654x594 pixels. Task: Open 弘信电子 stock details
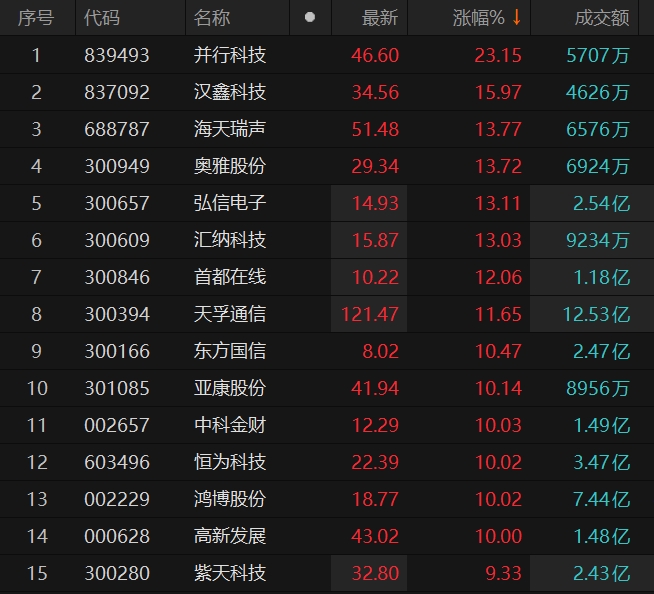[x=230, y=203]
